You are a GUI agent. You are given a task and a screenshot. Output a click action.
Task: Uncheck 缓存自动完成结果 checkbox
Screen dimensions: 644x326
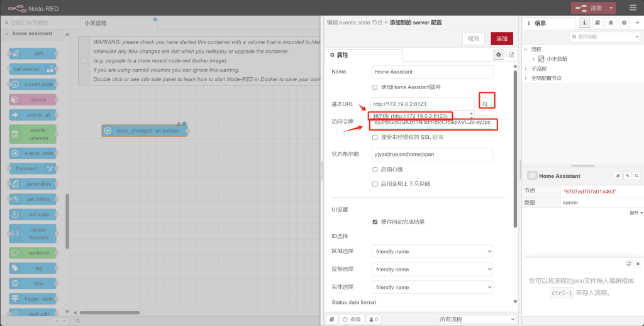click(x=375, y=222)
